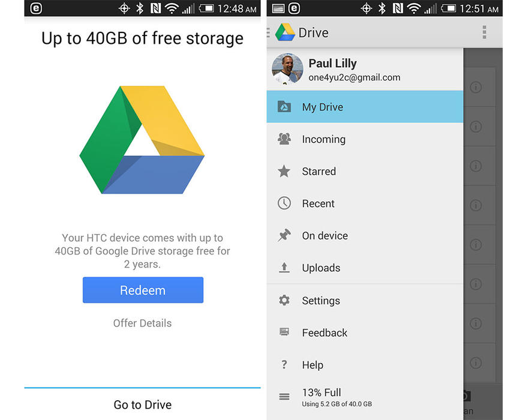The height and width of the screenshot is (420, 520).
Task: Collapse the drawer using hamburger icon
Action: coord(269,32)
